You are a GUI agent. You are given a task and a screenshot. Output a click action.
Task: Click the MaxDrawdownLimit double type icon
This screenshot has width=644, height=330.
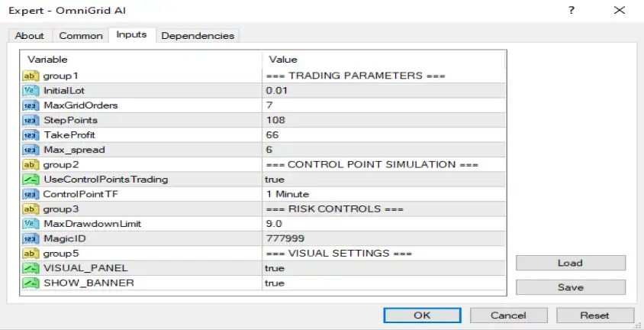31,223
